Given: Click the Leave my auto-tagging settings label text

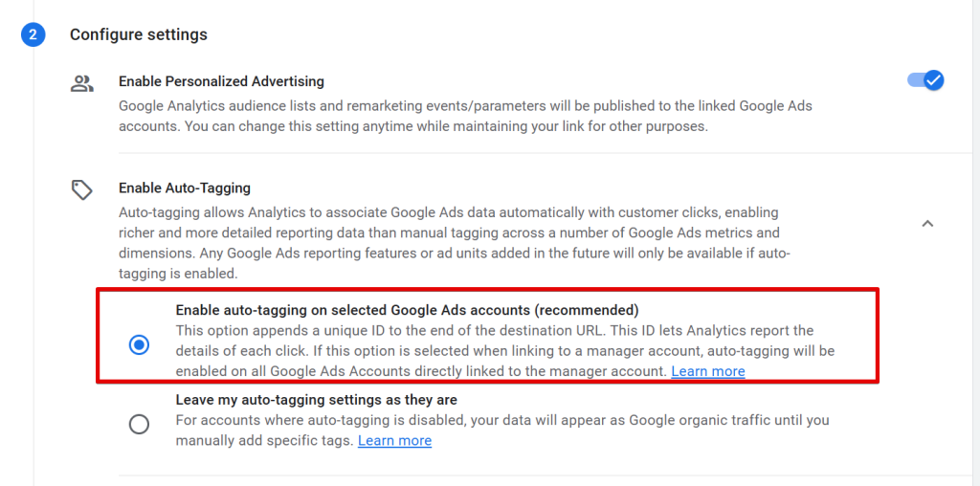Looking at the screenshot, I should pos(316,400).
